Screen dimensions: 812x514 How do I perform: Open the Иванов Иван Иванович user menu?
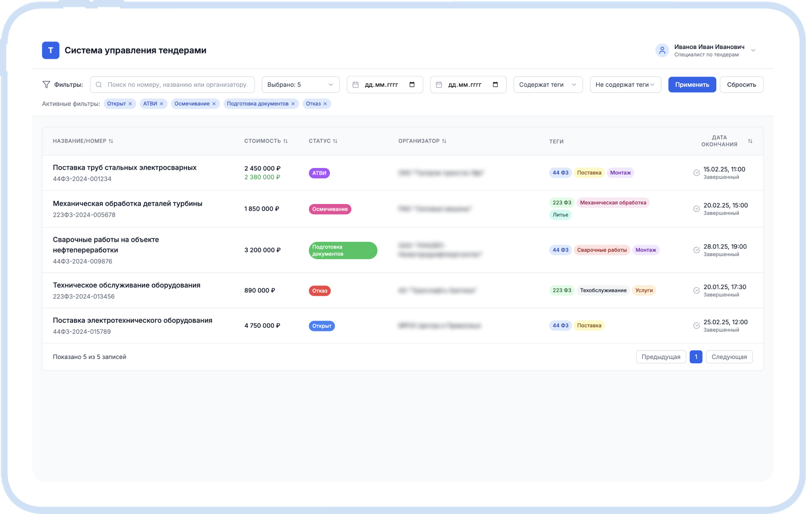pos(706,50)
